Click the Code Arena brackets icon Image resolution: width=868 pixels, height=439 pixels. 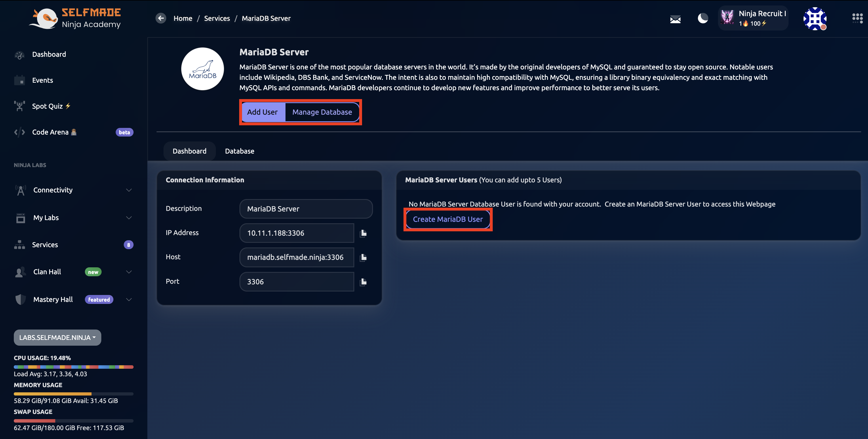(x=20, y=132)
